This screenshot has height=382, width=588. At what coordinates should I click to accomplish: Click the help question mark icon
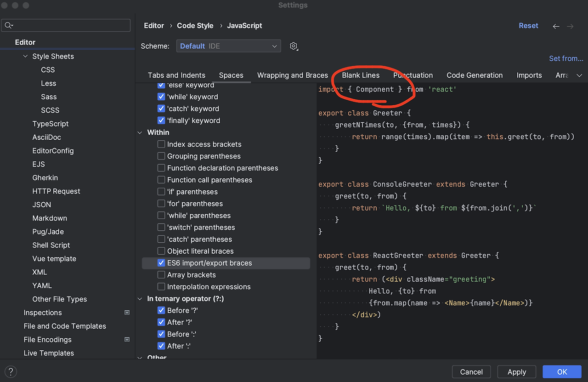coord(10,371)
